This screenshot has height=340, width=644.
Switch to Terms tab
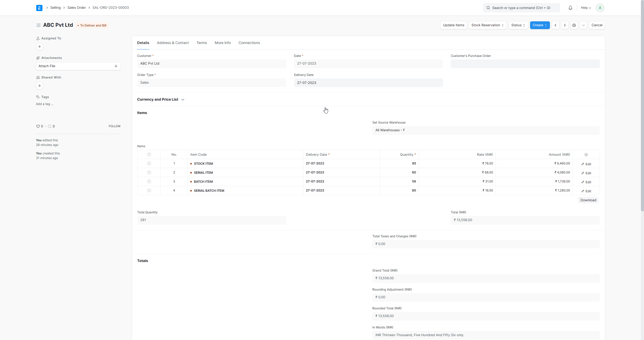(x=202, y=43)
